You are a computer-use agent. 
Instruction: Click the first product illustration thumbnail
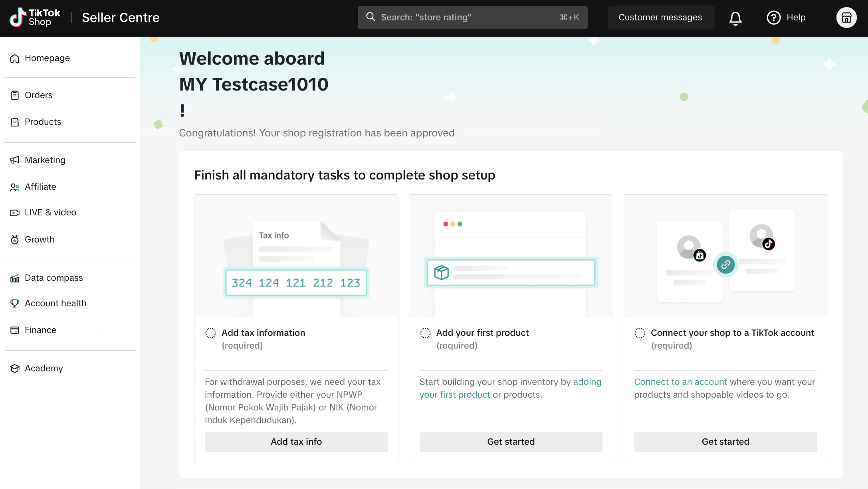tap(511, 256)
